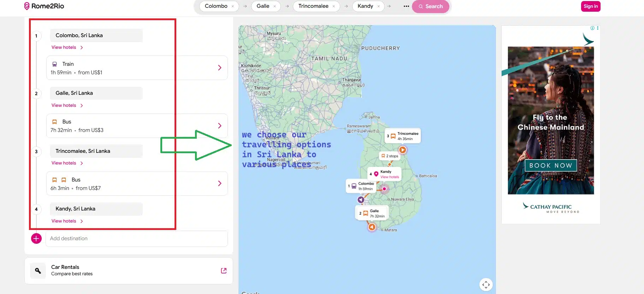The height and width of the screenshot is (294, 644).
Task: Open the Car Rentals external link icon
Action: pyautogui.click(x=224, y=271)
